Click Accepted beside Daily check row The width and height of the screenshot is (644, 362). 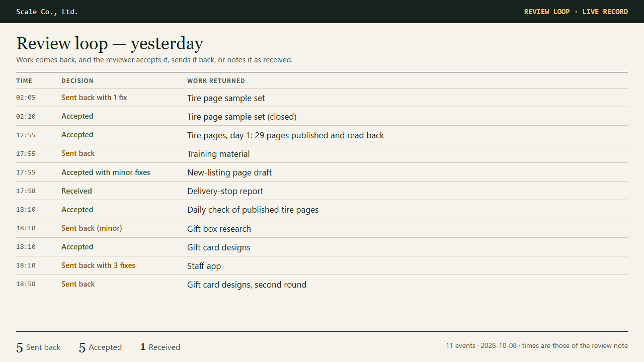click(77, 209)
